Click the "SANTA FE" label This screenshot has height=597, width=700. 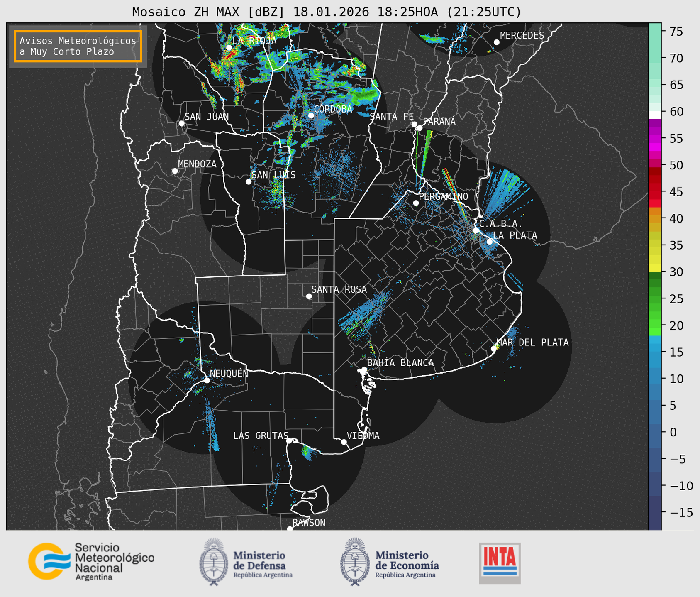(x=392, y=117)
